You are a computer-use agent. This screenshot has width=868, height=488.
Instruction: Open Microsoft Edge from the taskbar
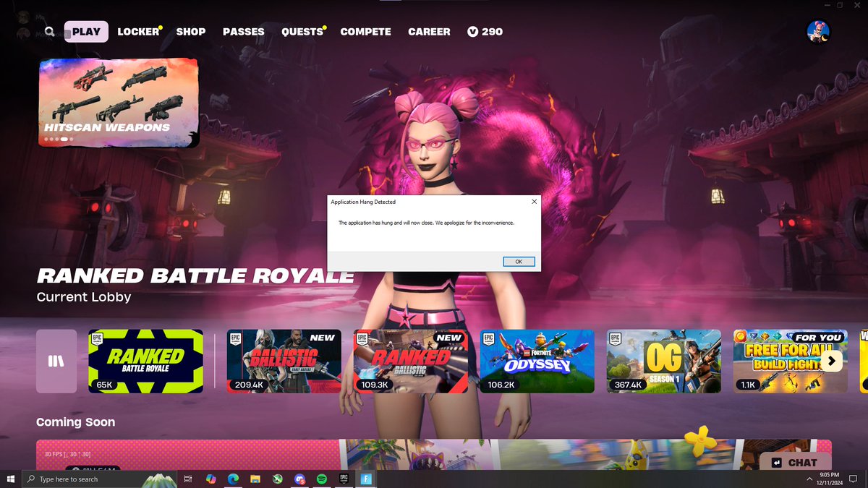[x=233, y=479]
